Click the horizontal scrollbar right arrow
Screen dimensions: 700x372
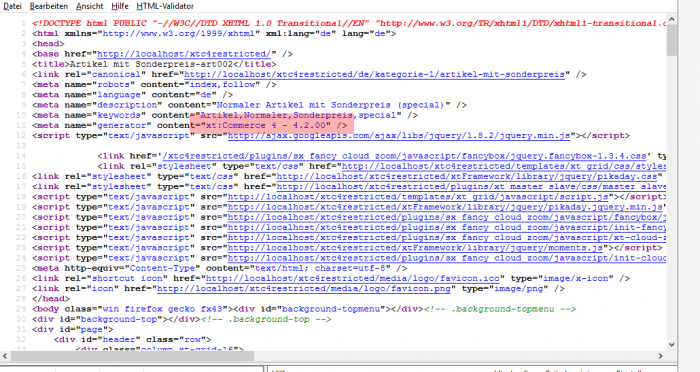pos(660,356)
